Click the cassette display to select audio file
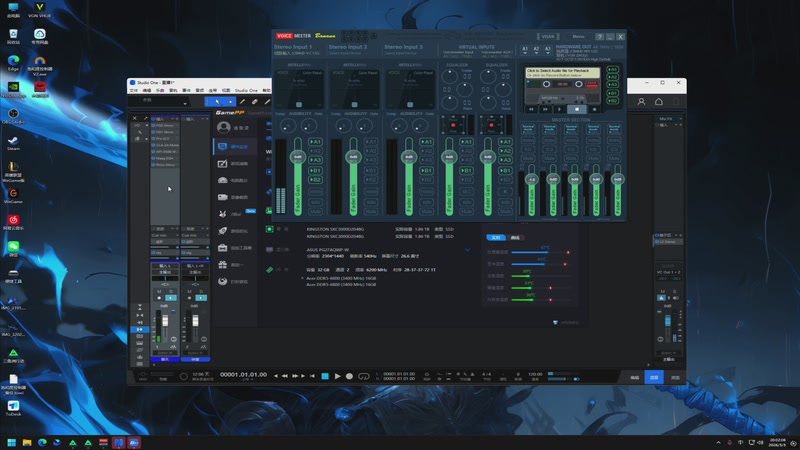This screenshot has width=800, height=450. (563, 73)
